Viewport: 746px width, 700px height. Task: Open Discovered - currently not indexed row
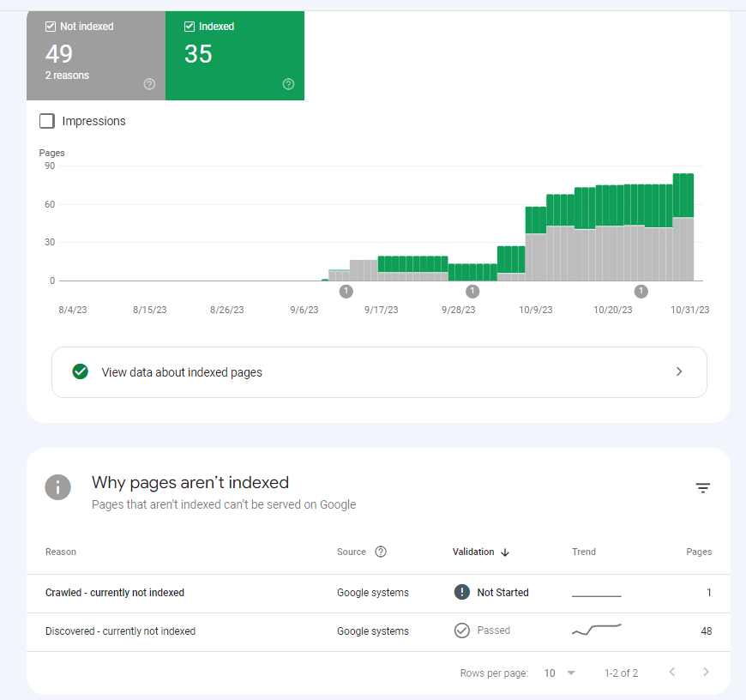click(x=378, y=632)
